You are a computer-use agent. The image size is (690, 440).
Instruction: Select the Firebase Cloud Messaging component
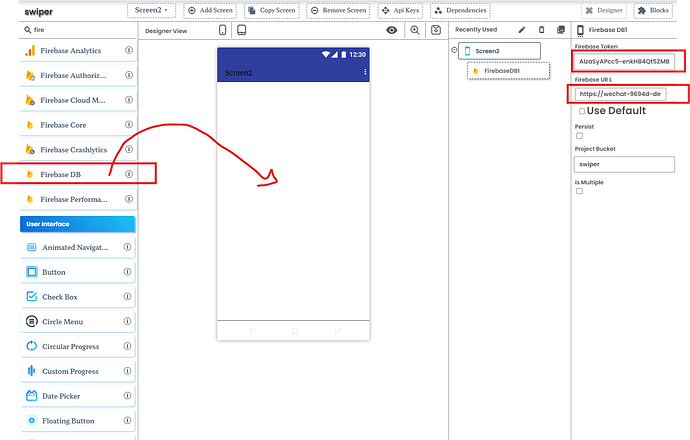click(x=78, y=100)
